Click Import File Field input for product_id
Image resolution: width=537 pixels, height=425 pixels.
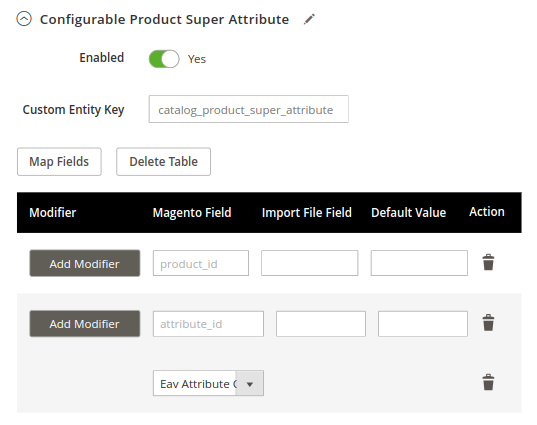click(x=310, y=263)
